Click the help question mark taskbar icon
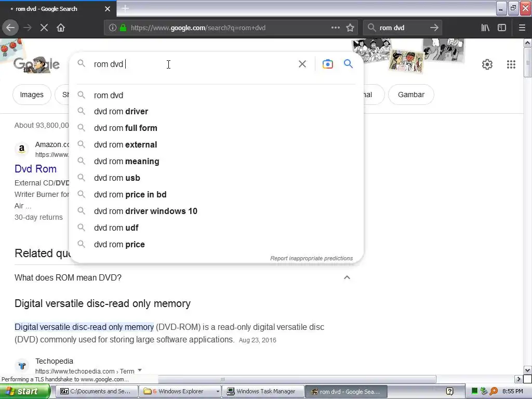532x399 pixels. 449,392
